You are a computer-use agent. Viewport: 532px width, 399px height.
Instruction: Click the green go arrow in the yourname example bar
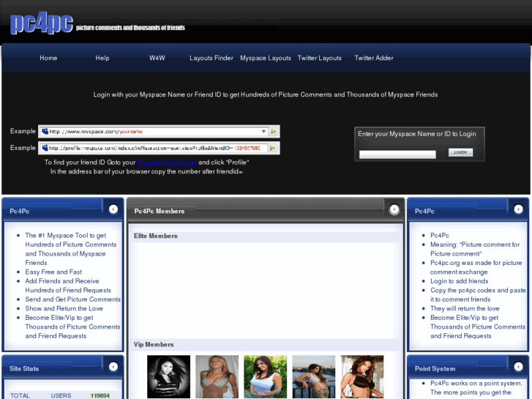click(274, 132)
